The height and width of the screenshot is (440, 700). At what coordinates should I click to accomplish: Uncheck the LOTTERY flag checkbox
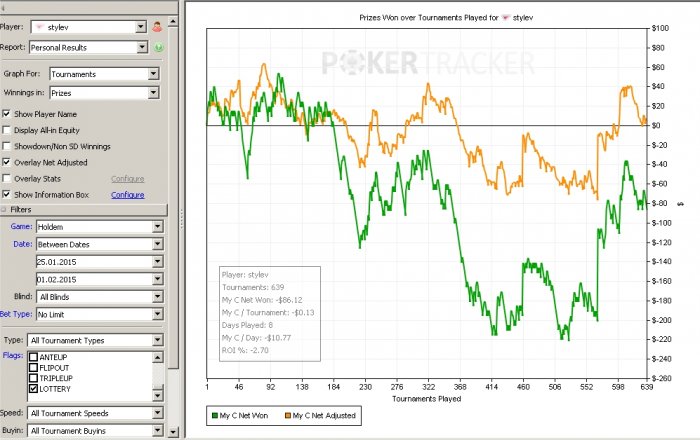33,389
